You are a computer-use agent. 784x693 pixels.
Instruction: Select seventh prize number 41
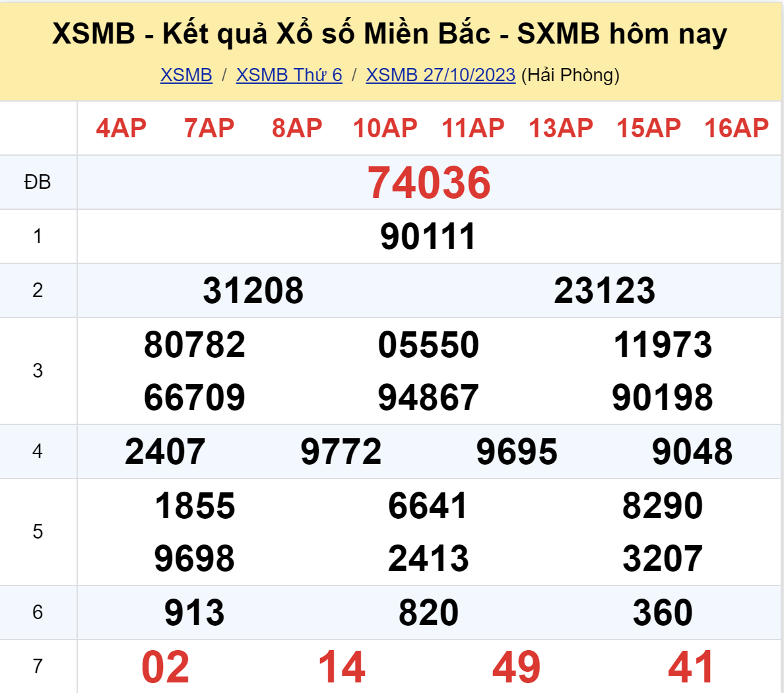point(691,667)
